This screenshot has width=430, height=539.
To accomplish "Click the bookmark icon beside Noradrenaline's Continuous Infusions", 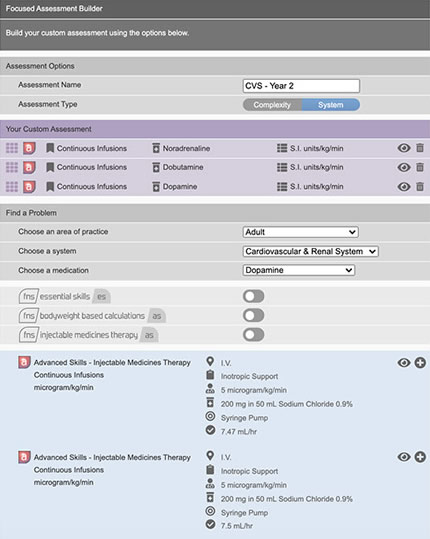I will [x=50, y=148].
